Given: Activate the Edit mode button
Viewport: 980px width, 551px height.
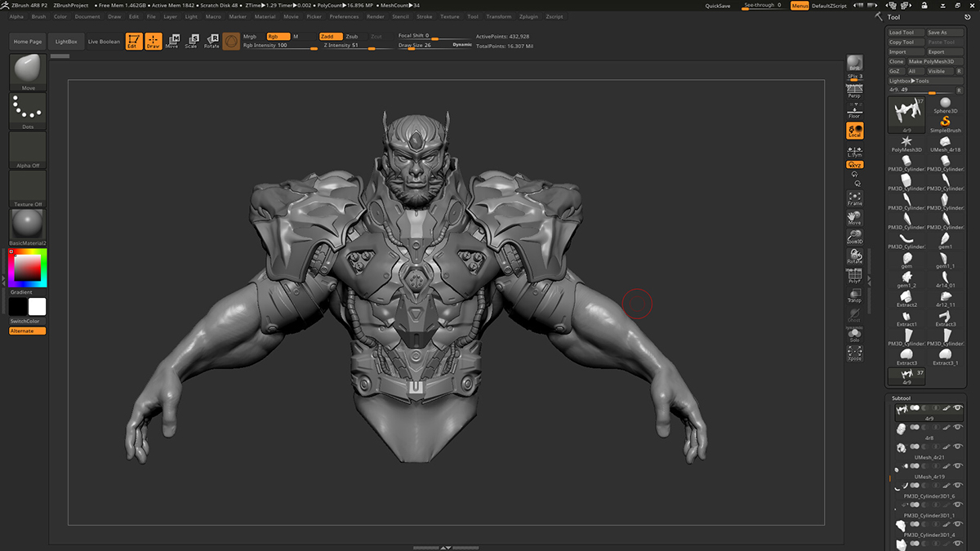Looking at the screenshot, I should [x=133, y=42].
